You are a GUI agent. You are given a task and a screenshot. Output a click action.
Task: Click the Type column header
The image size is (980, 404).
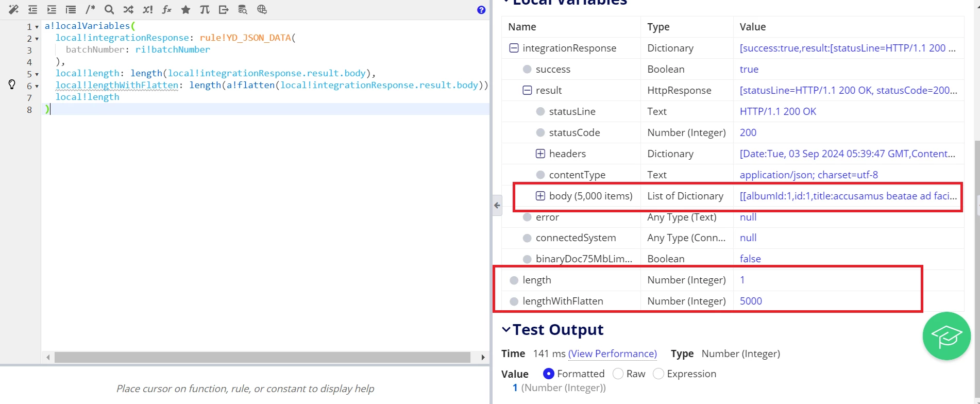coord(658,27)
